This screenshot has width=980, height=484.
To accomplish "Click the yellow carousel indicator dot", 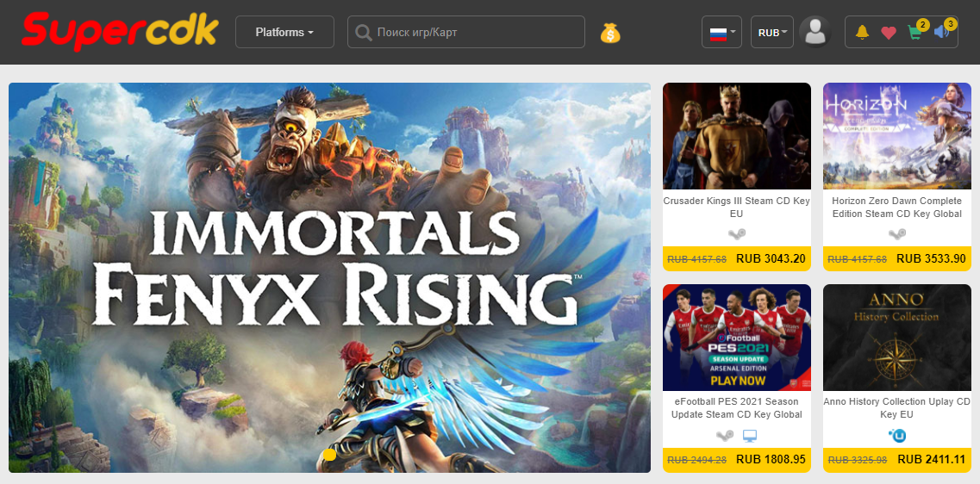I will [329, 455].
